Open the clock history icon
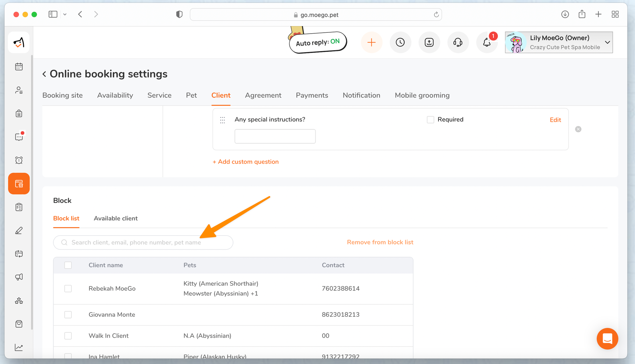Viewport: 635px width, 364px height. click(x=400, y=42)
